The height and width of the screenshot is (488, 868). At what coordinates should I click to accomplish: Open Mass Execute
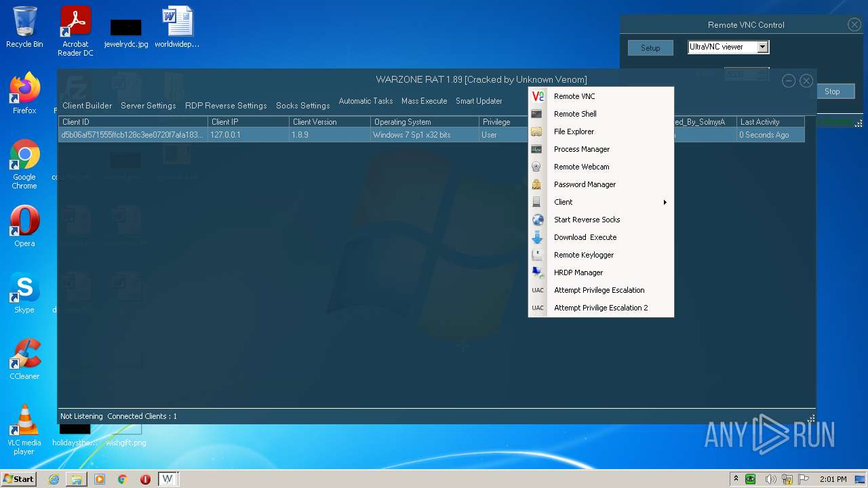[x=425, y=101]
